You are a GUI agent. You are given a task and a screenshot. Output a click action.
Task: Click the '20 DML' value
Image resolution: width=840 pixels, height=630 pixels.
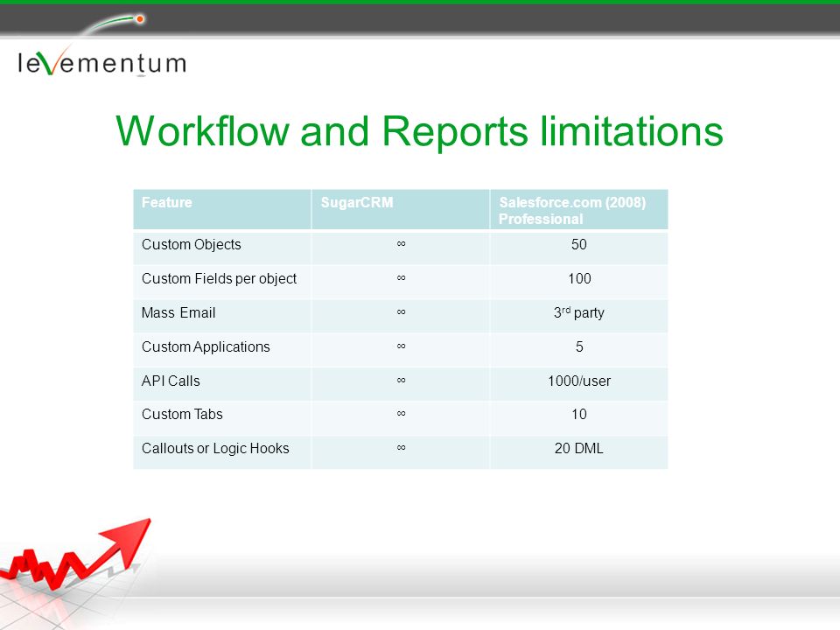pos(579,449)
